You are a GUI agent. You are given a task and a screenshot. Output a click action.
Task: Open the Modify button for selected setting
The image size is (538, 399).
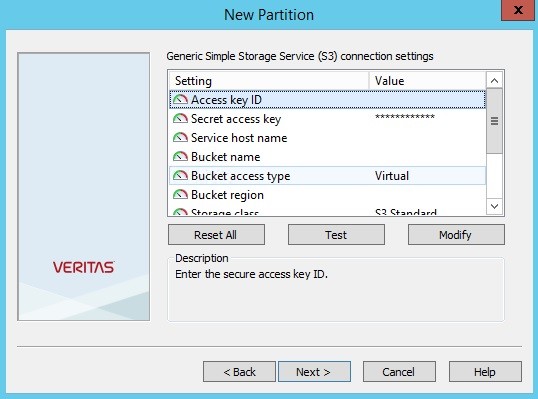(456, 235)
